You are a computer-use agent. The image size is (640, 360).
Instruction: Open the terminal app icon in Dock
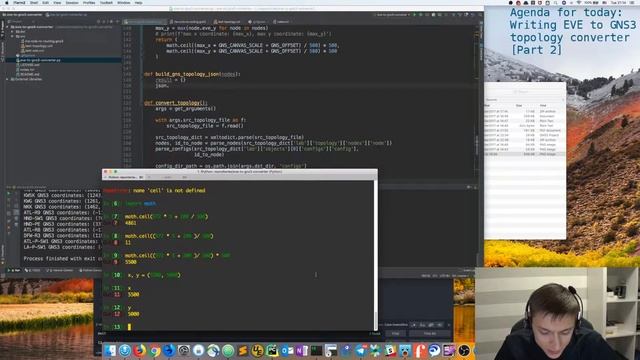pyautogui.click(x=316, y=350)
